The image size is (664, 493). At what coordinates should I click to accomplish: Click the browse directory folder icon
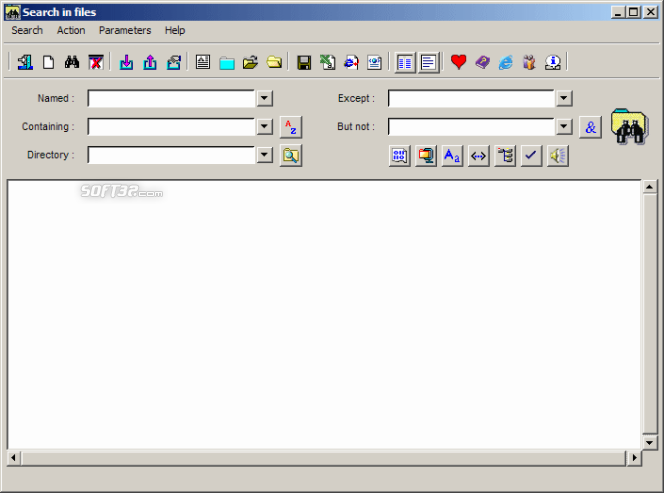290,155
